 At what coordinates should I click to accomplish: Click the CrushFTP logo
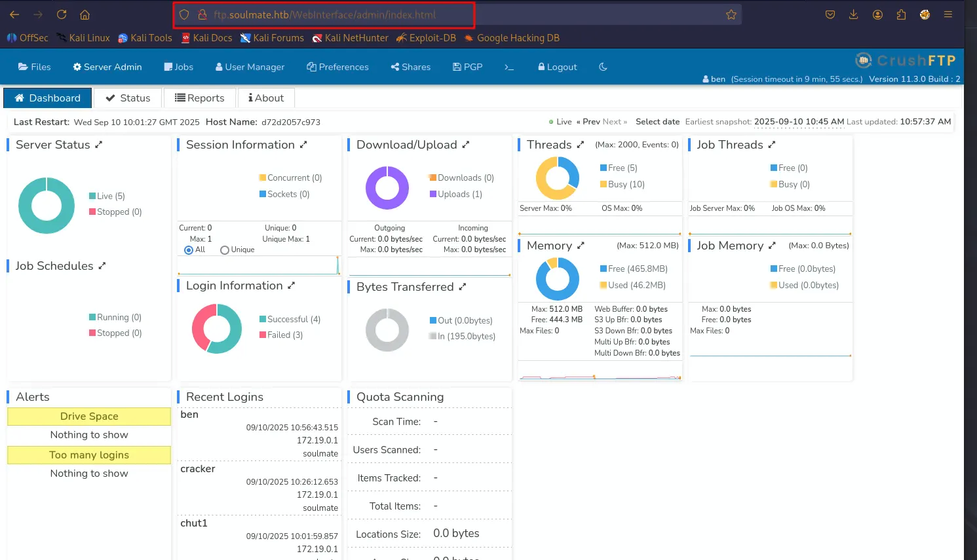[906, 61]
